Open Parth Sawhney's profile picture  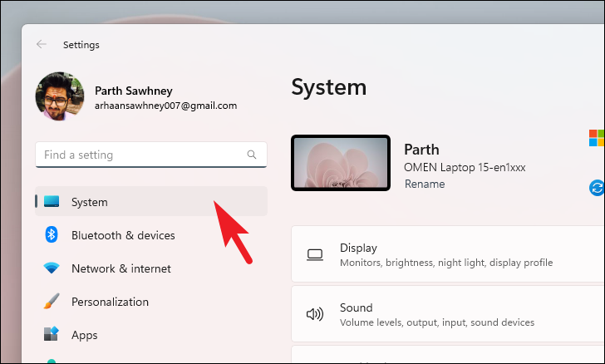point(60,96)
